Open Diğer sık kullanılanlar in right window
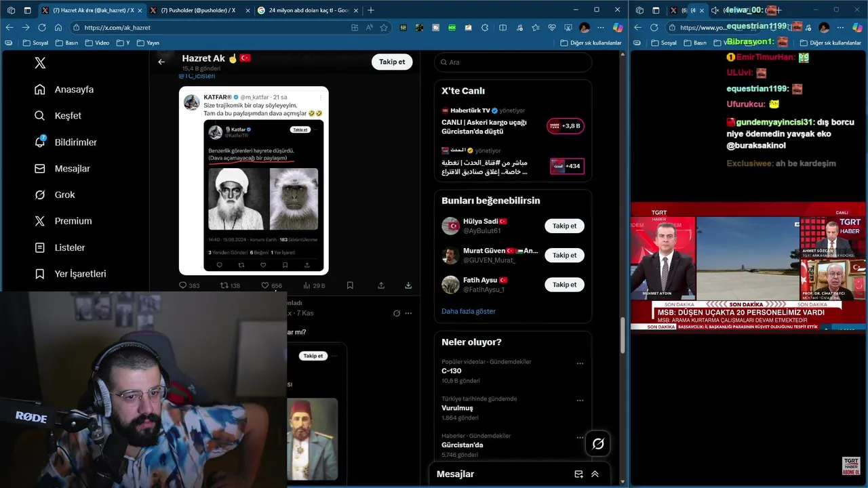The width and height of the screenshot is (868, 488). click(831, 43)
